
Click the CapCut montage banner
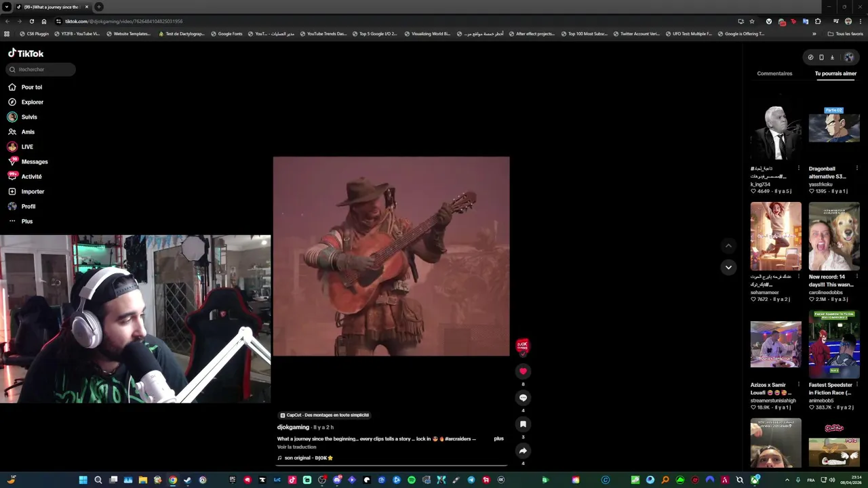coord(325,415)
